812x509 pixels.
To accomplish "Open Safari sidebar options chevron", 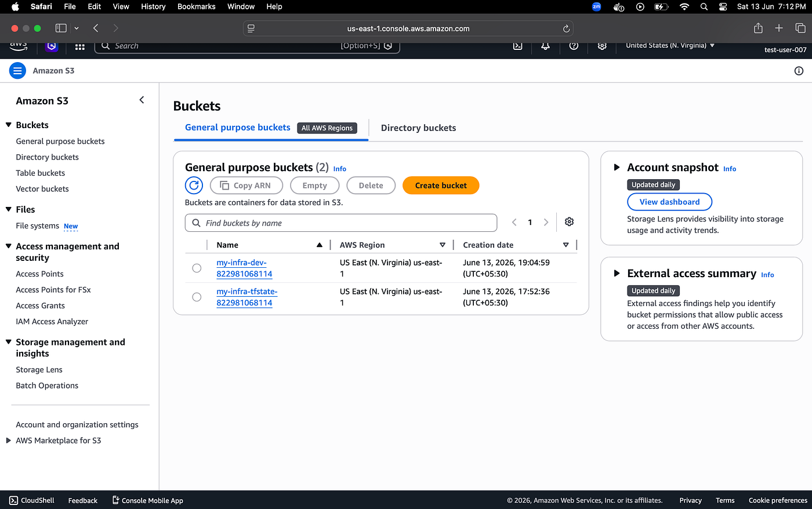I will click(77, 28).
